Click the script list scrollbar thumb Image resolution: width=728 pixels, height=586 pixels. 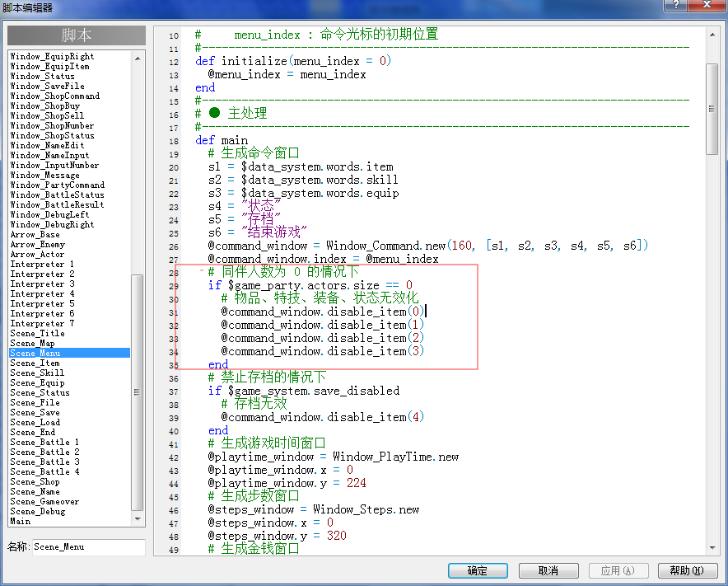pyautogui.click(x=138, y=392)
